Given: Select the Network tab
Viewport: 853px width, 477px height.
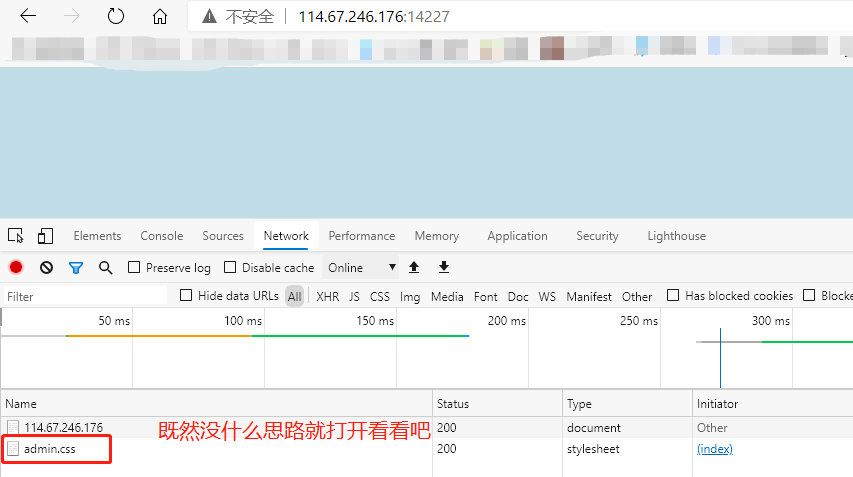Looking at the screenshot, I should coord(286,236).
